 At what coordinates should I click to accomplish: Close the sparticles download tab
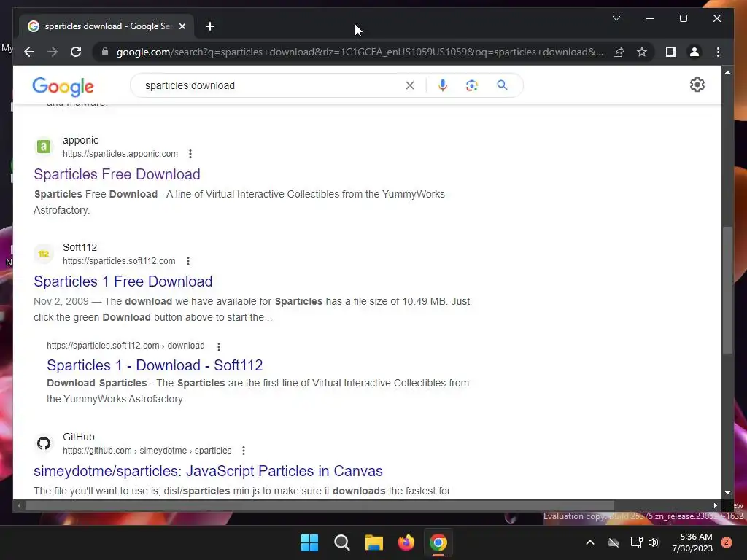(182, 26)
